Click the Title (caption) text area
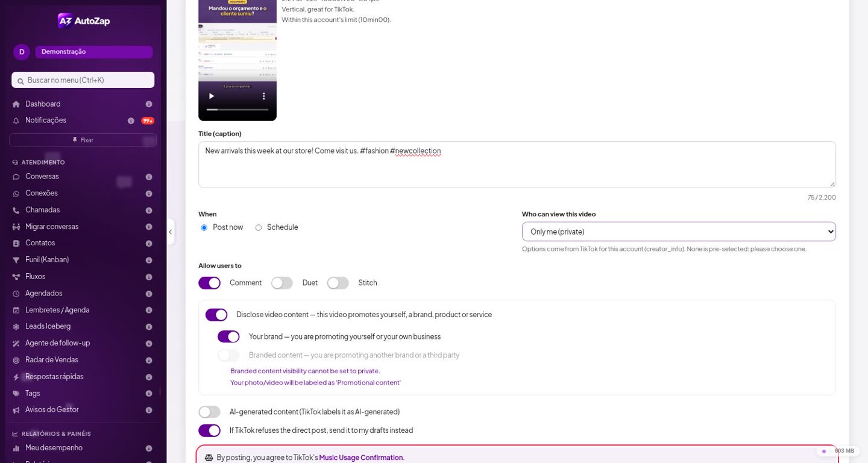868x463 pixels. (x=517, y=165)
